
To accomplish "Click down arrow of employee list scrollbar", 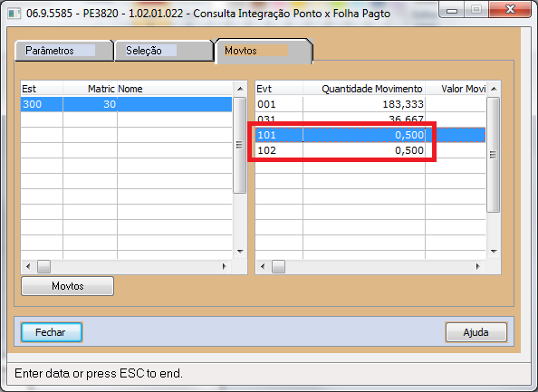I will 240,252.
